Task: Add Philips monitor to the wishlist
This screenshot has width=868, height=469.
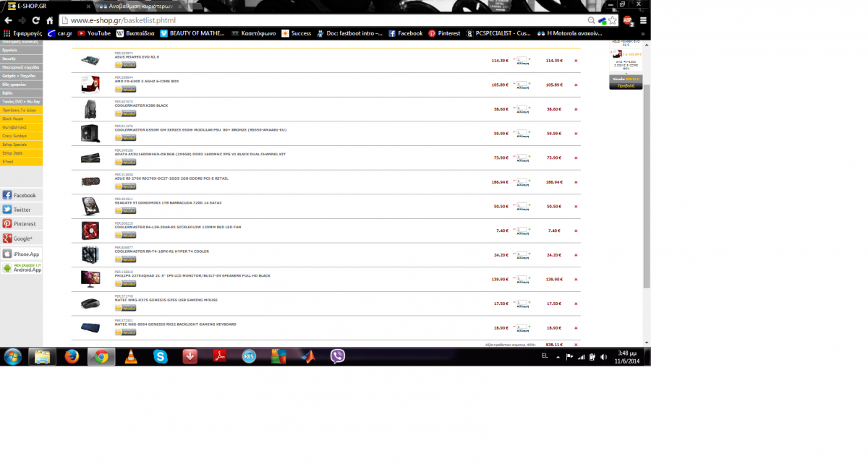Action: (x=125, y=284)
